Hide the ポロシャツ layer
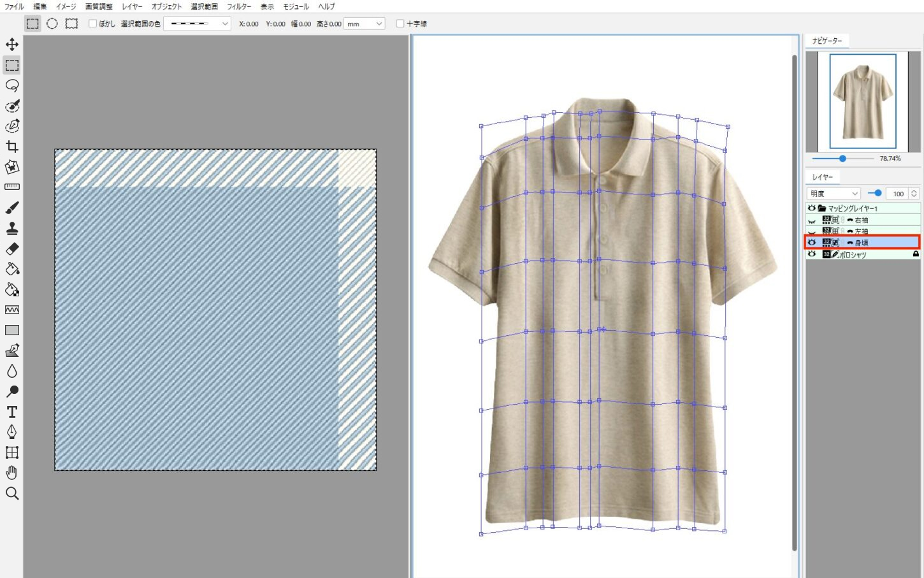 (x=812, y=254)
